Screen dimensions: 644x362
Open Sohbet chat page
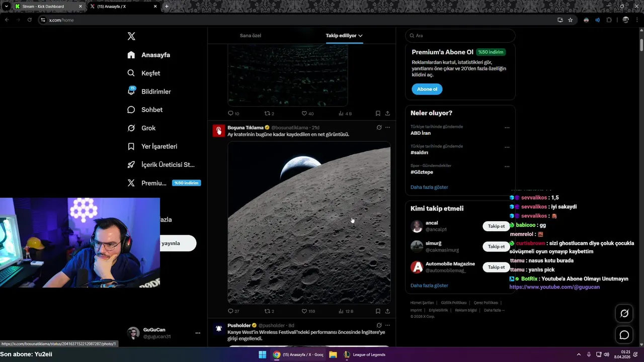coord(145,110)
